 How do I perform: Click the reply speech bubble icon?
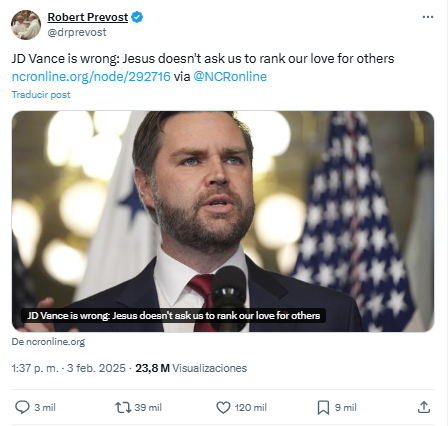pyautogui.click(x=22, y=407)
